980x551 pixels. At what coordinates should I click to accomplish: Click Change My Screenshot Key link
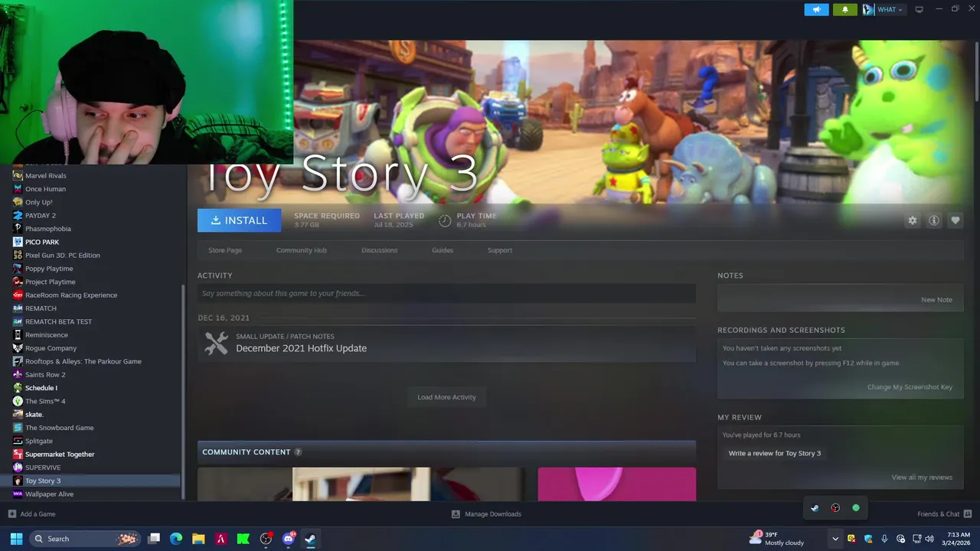click(910, 387)
